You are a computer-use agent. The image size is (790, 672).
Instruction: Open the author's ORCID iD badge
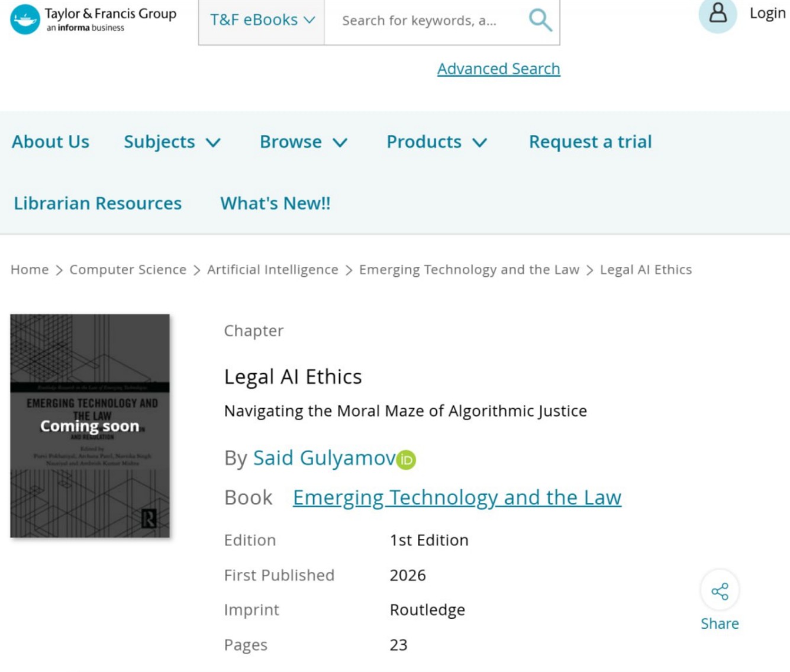[407, 460]
